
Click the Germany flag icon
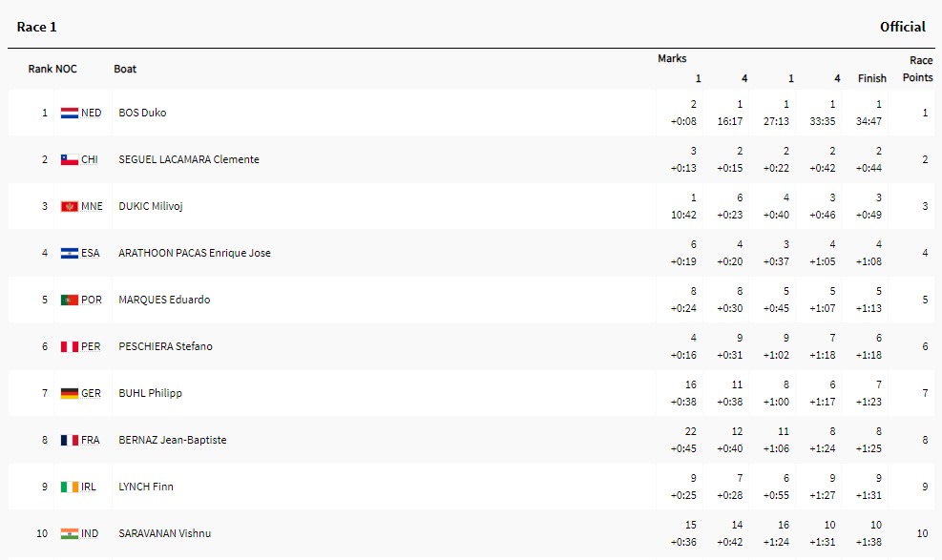tap(70, 393)
